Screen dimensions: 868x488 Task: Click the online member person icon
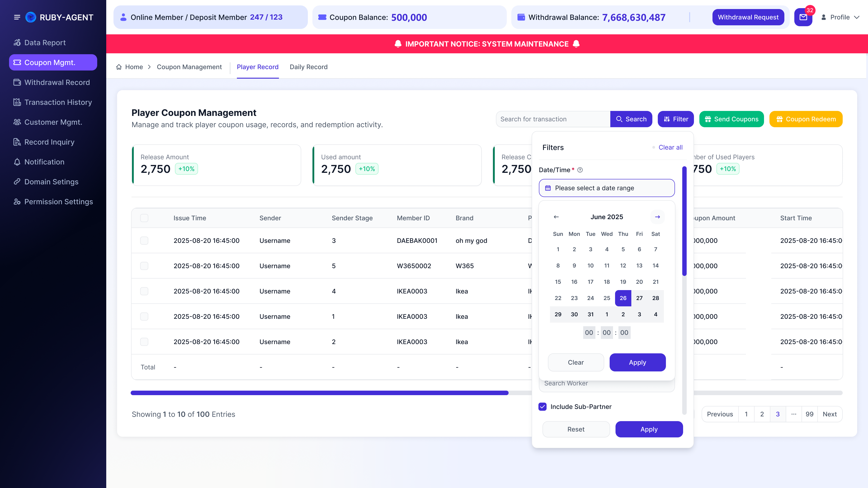pyautogui.click(x=123, y=17)
